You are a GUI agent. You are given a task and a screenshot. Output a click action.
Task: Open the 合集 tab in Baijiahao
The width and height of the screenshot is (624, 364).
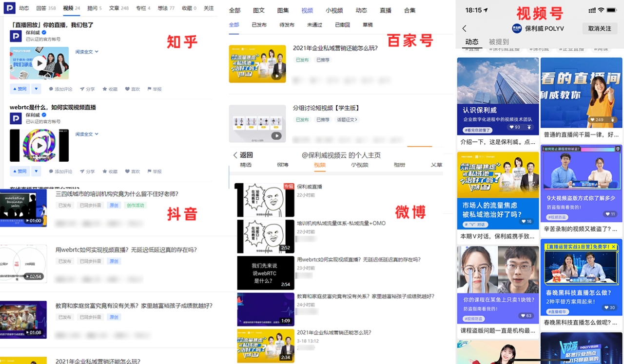click(410, 11)
